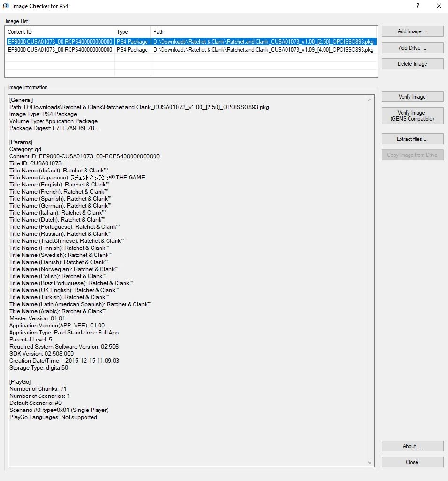Click the scroll down arrow in Image Information
The image size is (448, 481).
(370, 462)
